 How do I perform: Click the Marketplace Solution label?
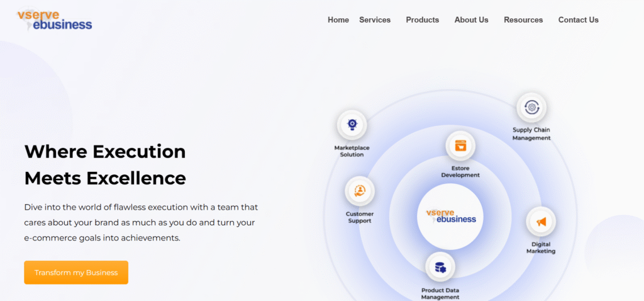click(x=352, y=151)
